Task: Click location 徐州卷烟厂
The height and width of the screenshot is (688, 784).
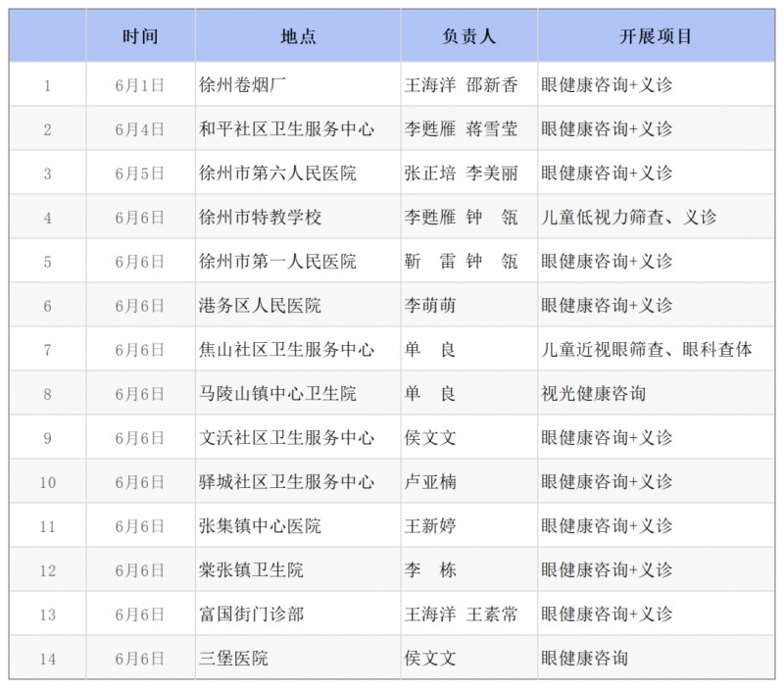Action: (242, 85)
